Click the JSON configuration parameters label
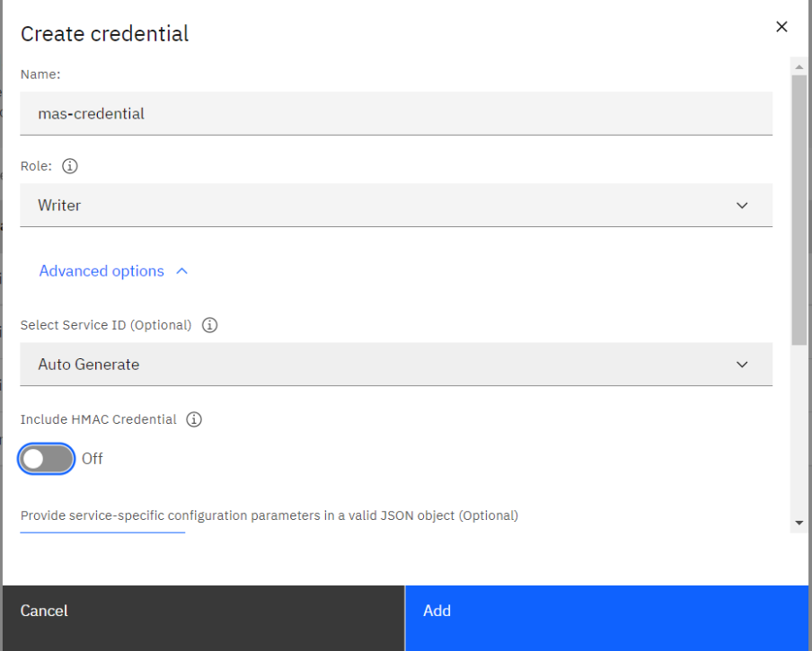 pyautogui.click(x=269, y=515)
